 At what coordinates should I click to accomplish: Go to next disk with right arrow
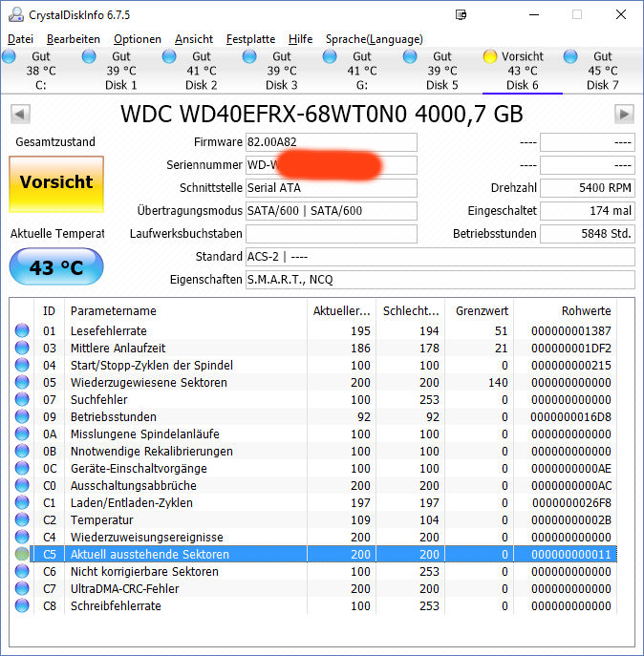pos(624,114)
